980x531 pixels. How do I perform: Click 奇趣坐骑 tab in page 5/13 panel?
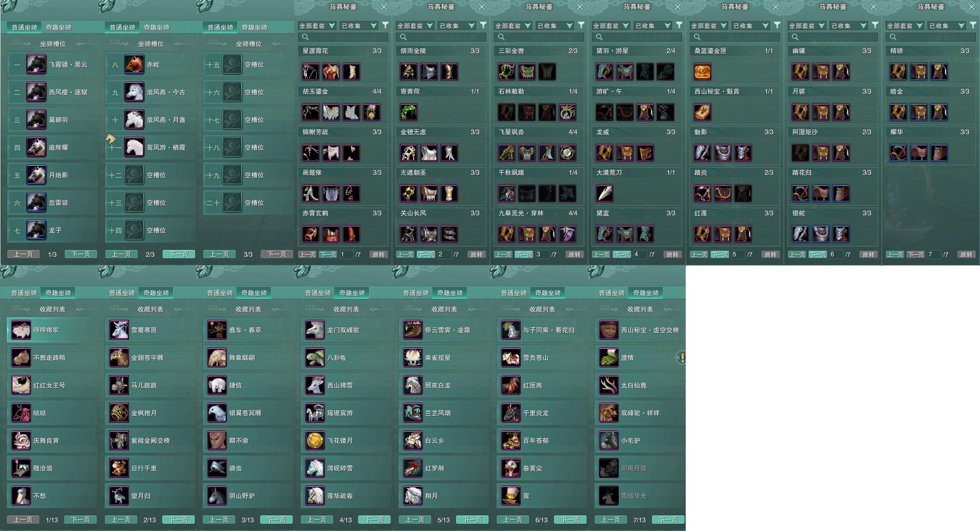pyautogui.click(x=450, y=293)
